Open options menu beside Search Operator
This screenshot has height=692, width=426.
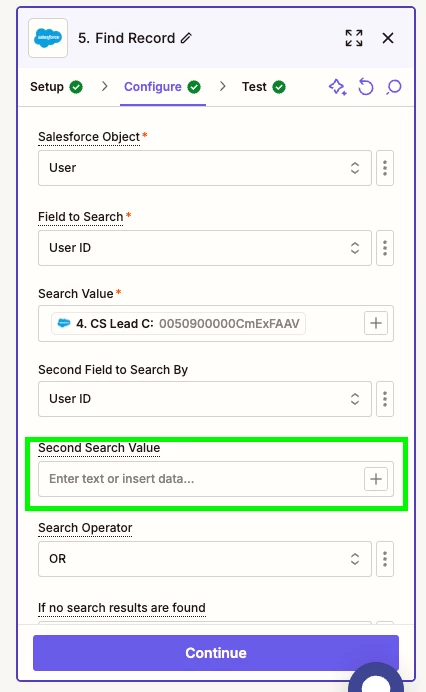pyautogui.click(x=385, y=559)
